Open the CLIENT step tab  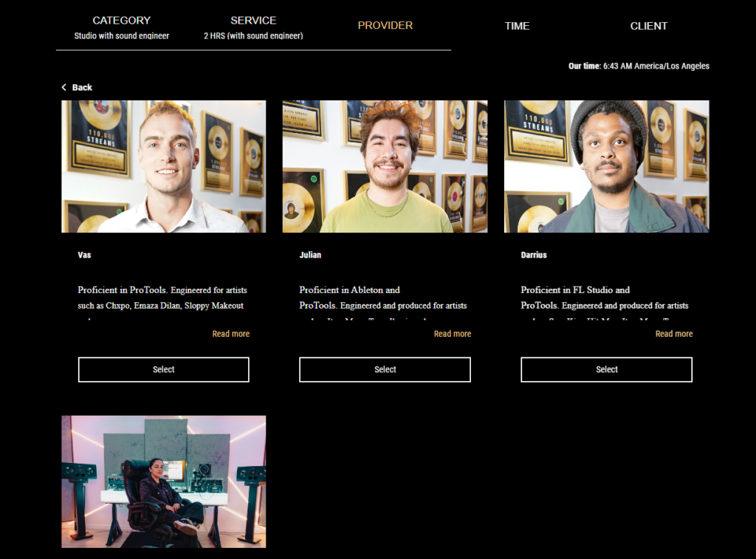click(x=648, y=26)
